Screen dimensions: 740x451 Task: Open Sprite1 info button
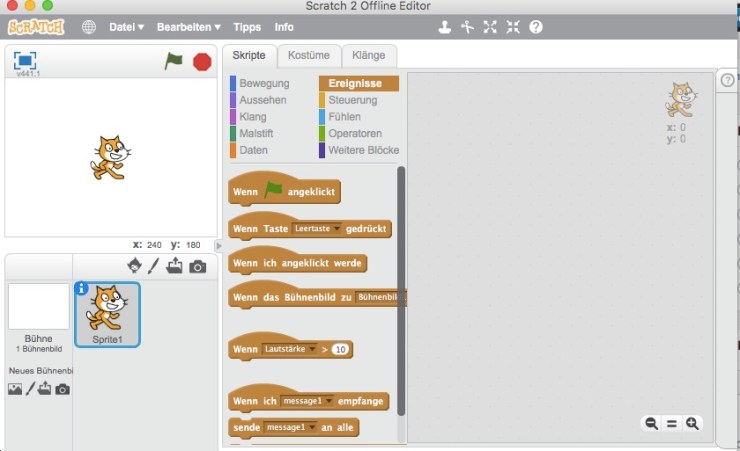point(81,288)
